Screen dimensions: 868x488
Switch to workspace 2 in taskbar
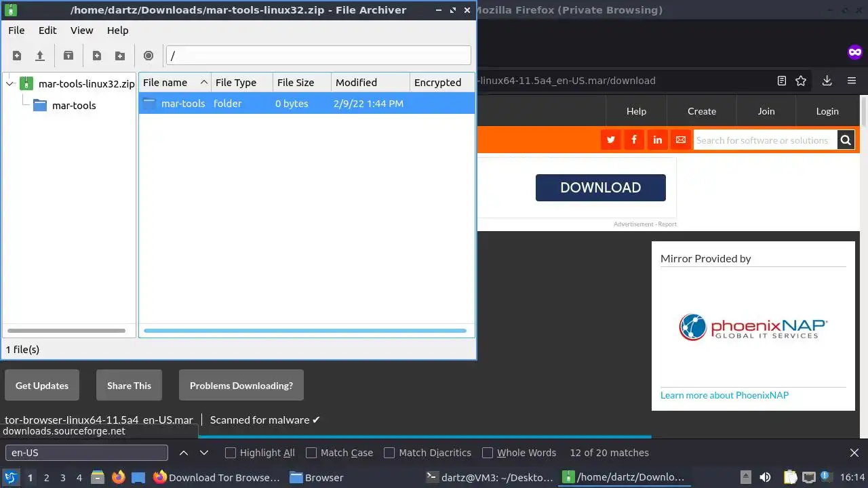coord(46,477)
